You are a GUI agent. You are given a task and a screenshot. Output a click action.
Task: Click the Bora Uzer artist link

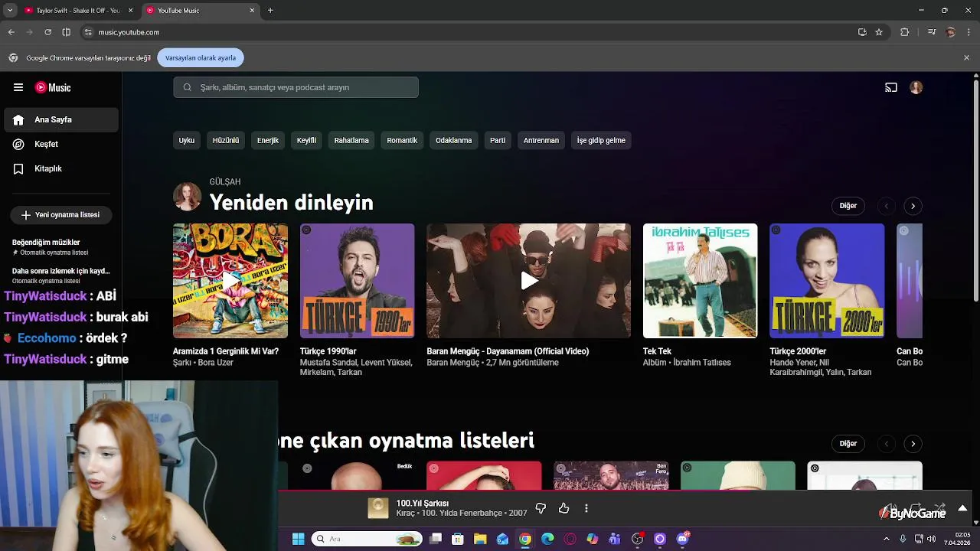(215, 363)
